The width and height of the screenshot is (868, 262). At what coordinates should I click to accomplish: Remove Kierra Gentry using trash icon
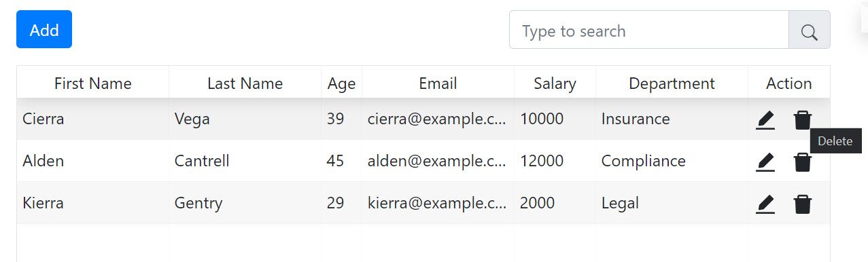click(x=803, y=204)
